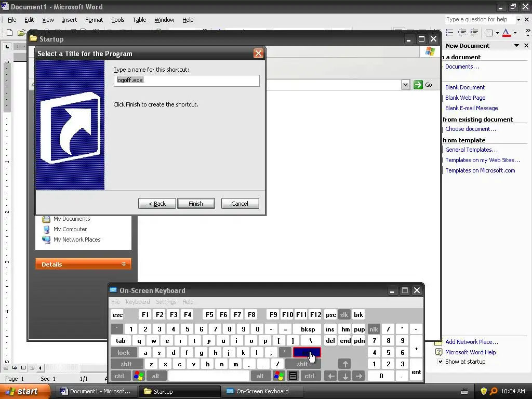
Task: Open the Keyboard menu in On-Screen Keyboard
Action: tap(137, 302)
